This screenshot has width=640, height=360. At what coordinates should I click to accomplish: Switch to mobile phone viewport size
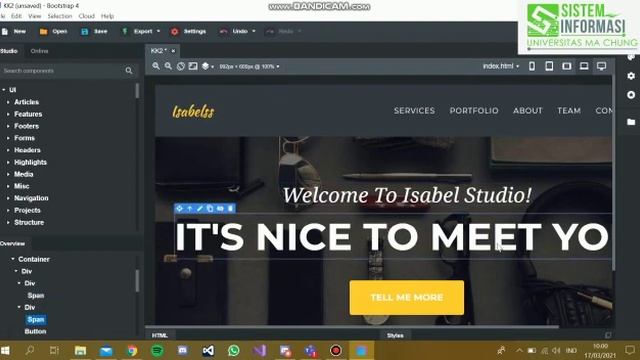[x=532, y=66]
